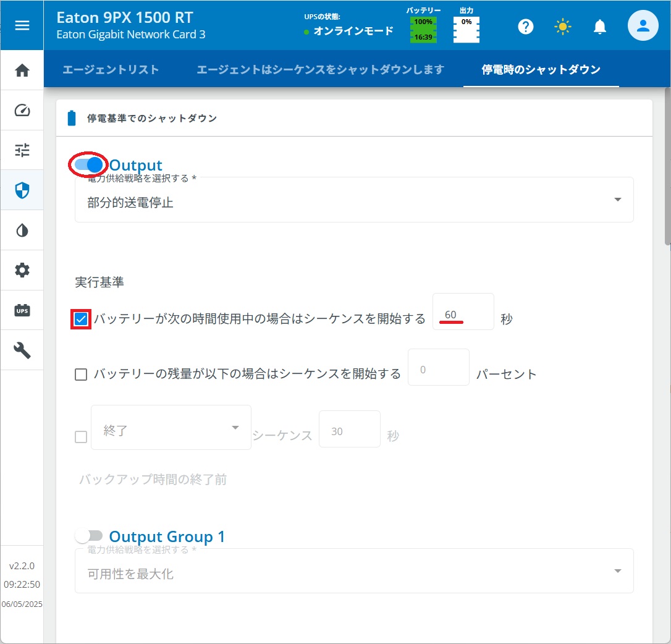Check the greyed 終了 シーケンス checkbox
This screenshot has height=644, width=671.
click(x=81, y=437)
